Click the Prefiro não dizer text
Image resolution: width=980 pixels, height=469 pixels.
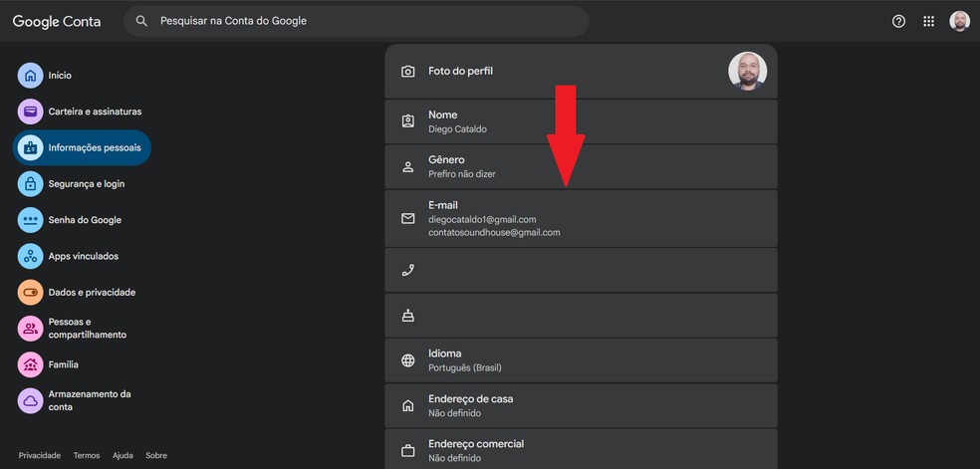(462, 174)
